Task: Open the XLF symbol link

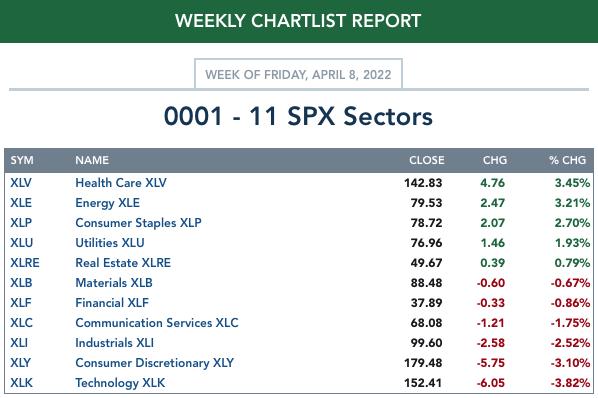Action: pos(21,303)
